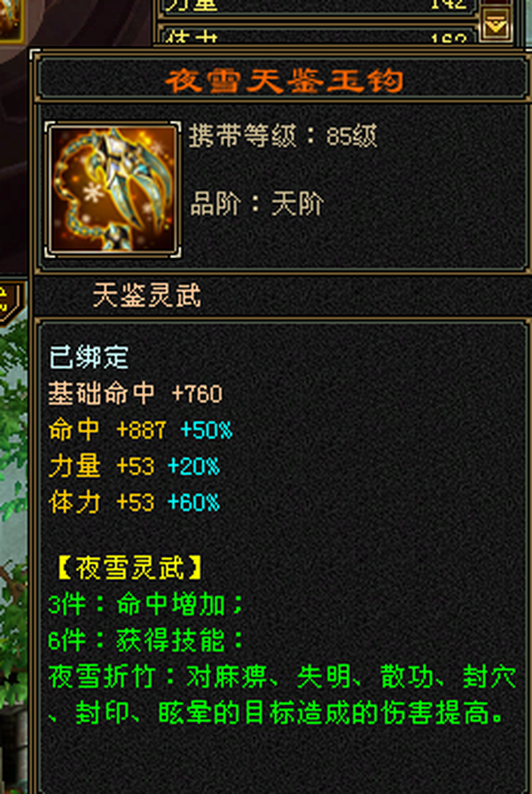The image size is (532, 794).
Task: Click the 基础命中 +760 line
Action: click(x=136, y=394)
